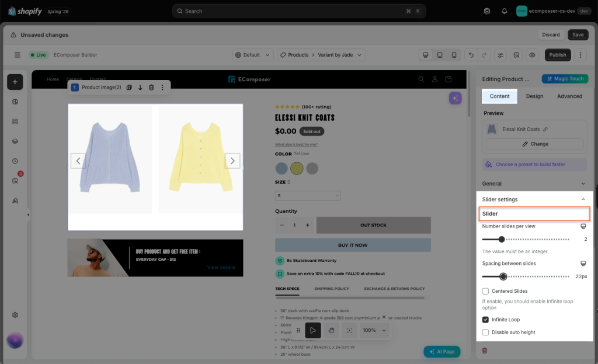
Task: Move Product Image(2) element down
Action: click(x=140, y=87)
